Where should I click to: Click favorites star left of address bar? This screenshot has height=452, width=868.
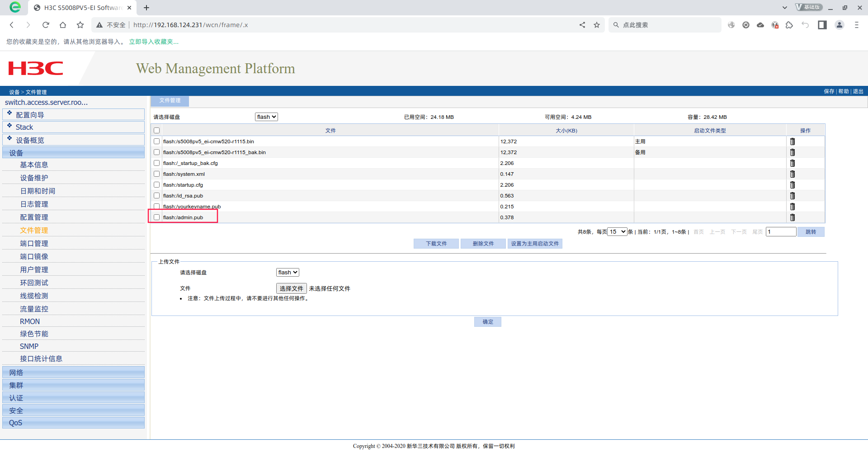click(80, 25)
